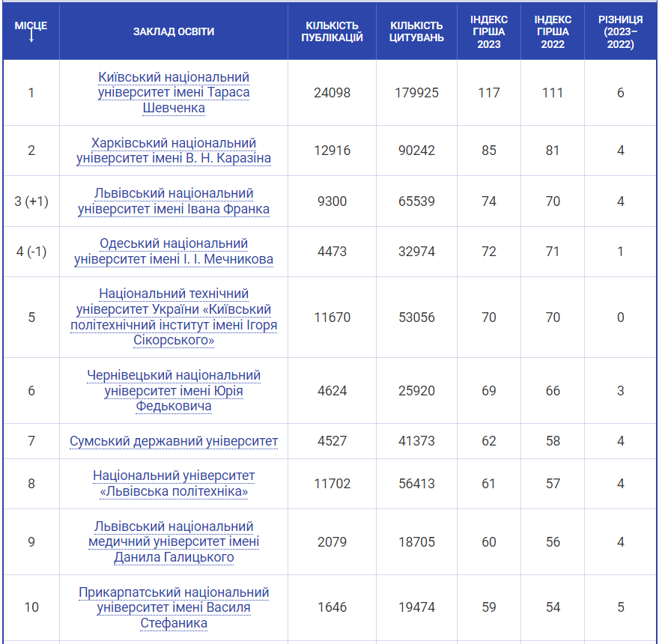Click the sort arrow under Місце header
This screenshot has width=662, height=644.
pyautogui.click(x=31, y=36)
